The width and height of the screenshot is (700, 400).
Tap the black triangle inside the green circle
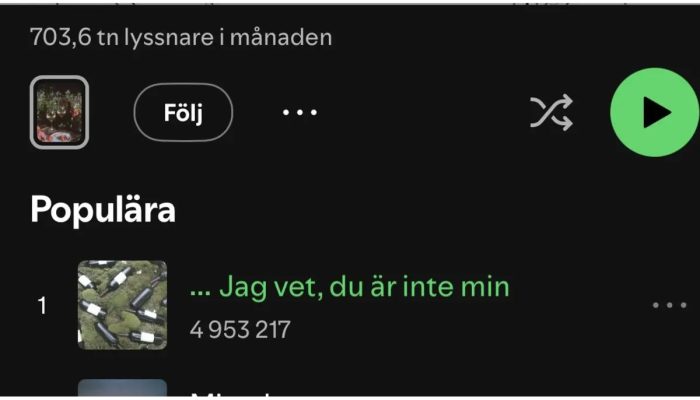657,112
